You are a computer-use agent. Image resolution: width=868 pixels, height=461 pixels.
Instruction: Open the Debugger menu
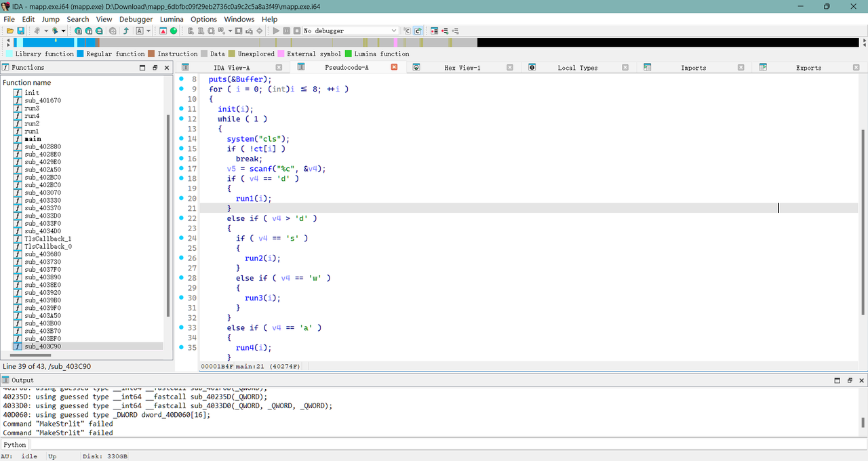click(x=136, y=19)
